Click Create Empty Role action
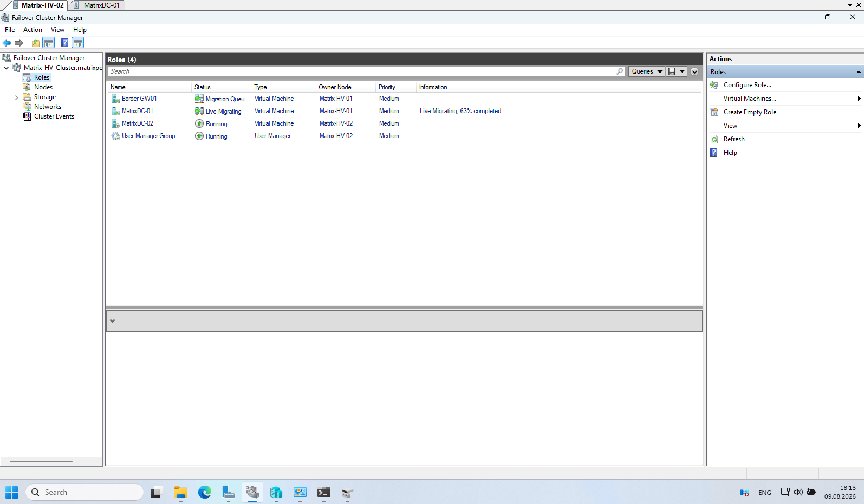The image size is (864, 504). click(750, 112)
